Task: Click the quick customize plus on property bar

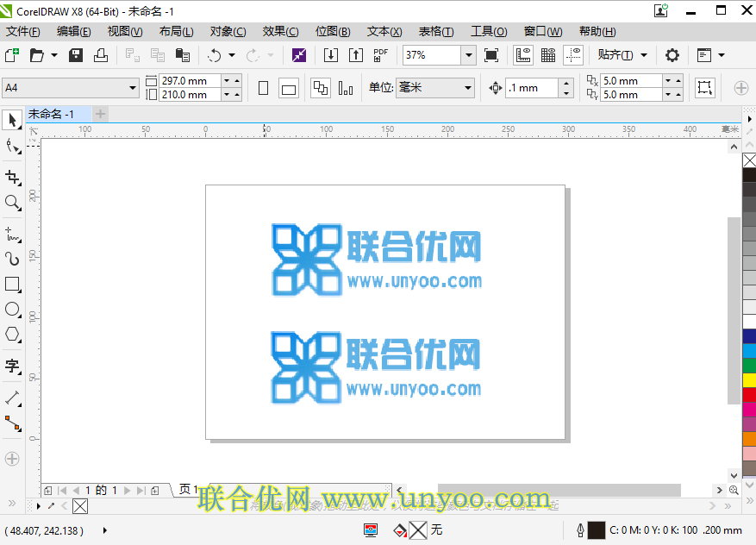Action: coord(741,88)
